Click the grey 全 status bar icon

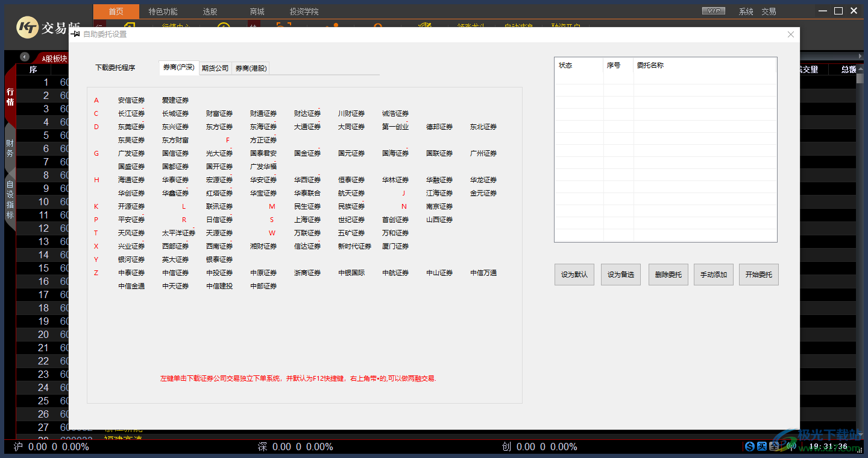pyautogui.click(x=774, y=447)
